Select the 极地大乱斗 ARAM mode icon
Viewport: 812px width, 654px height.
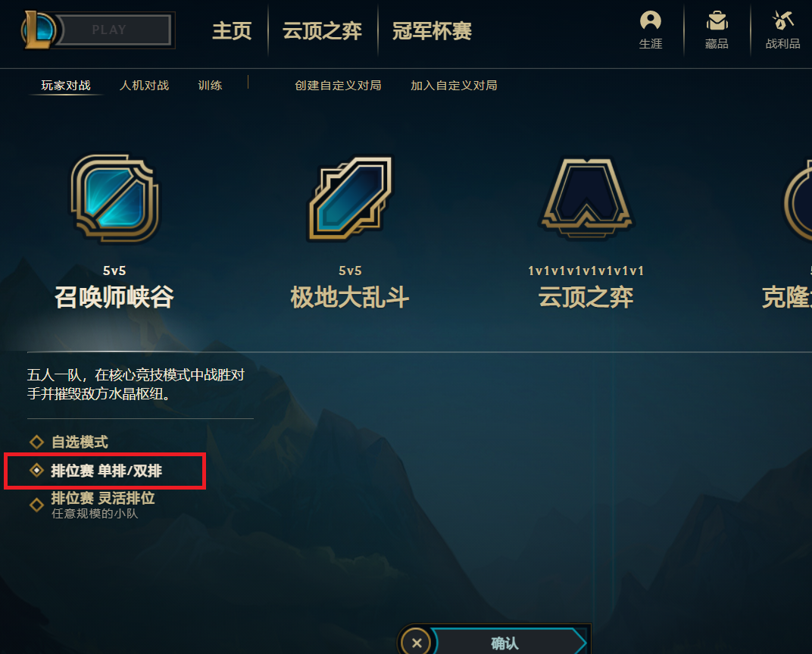click(x=350, y=199)
